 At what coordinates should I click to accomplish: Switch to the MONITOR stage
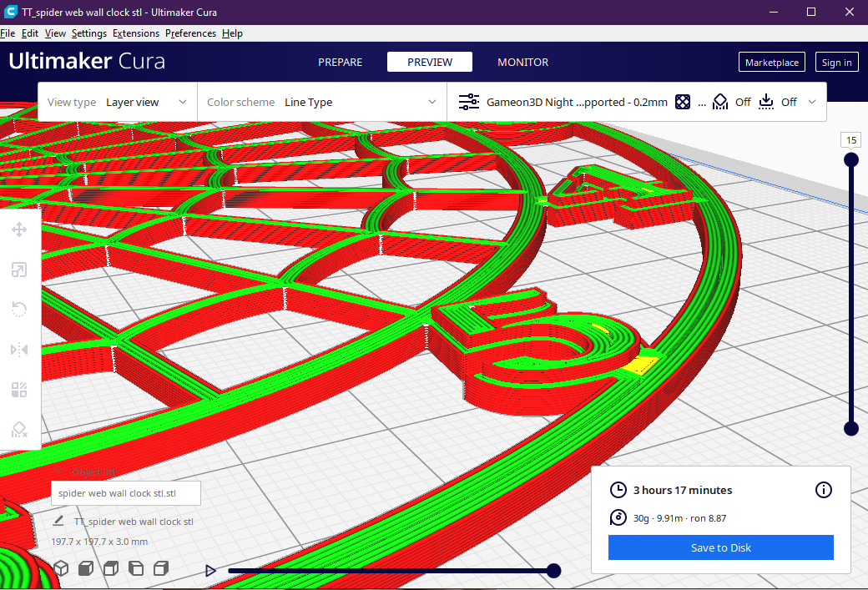(x=523, y=62)
